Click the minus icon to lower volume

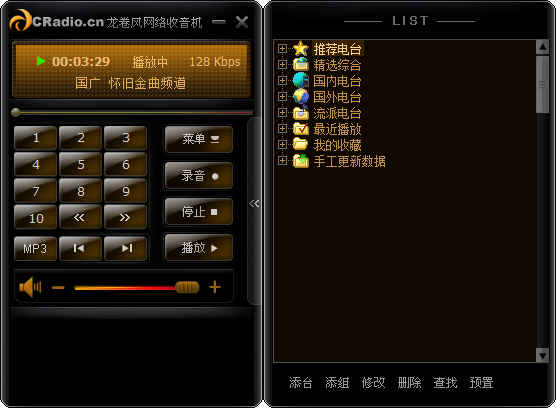tap(58, 287)
